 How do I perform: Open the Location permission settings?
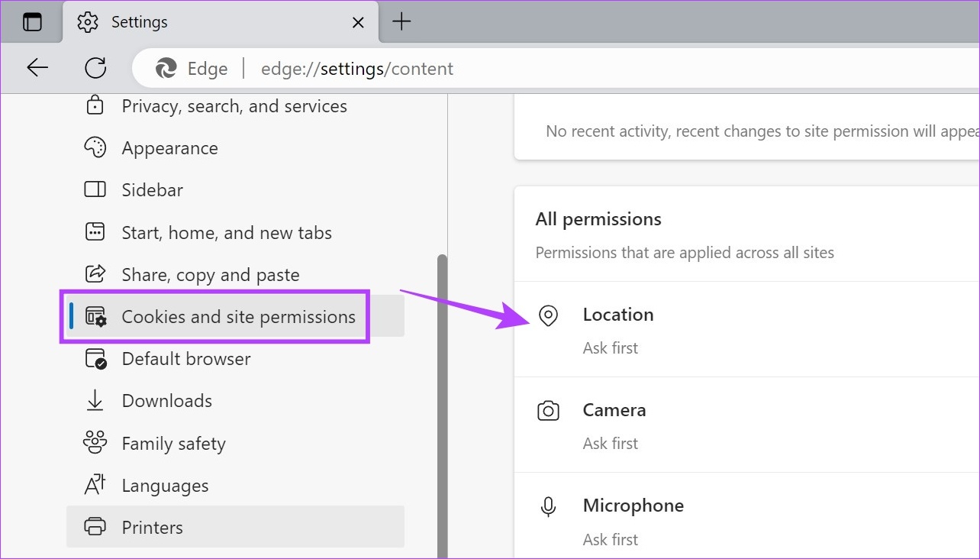618,315
